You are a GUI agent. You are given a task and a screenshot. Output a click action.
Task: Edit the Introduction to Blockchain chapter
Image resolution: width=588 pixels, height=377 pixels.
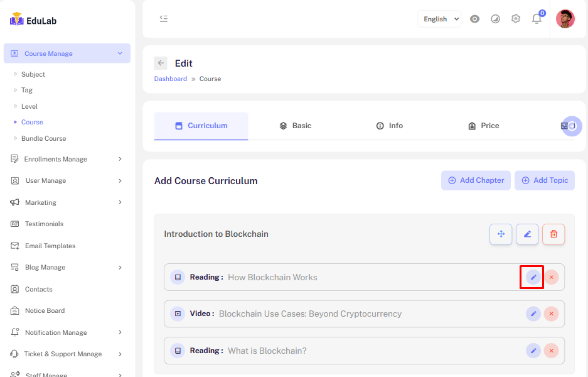coord(527,234)
